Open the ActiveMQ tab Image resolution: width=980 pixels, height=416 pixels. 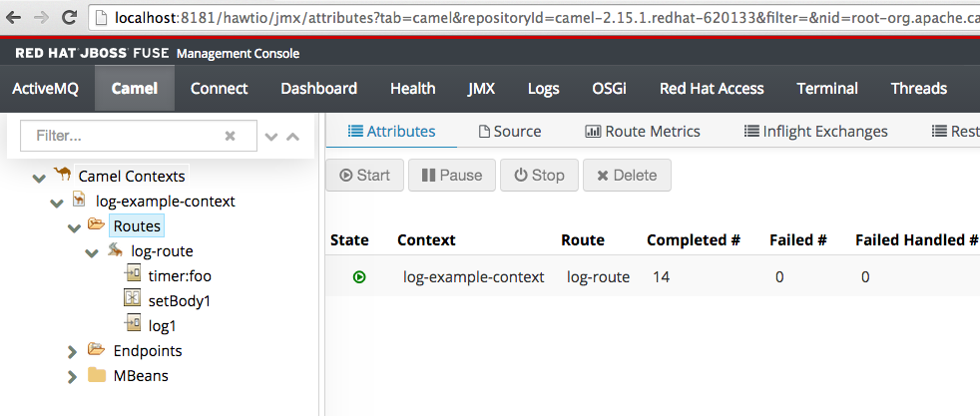(46, 89)
